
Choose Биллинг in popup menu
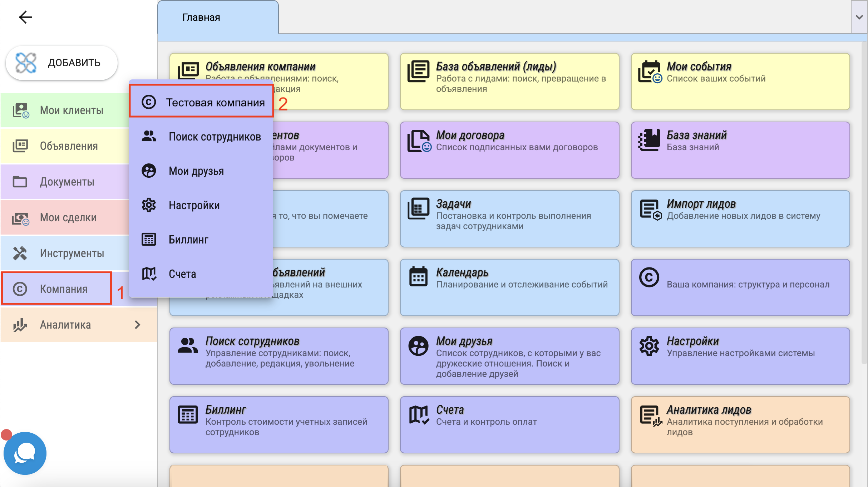click(201, 240)
